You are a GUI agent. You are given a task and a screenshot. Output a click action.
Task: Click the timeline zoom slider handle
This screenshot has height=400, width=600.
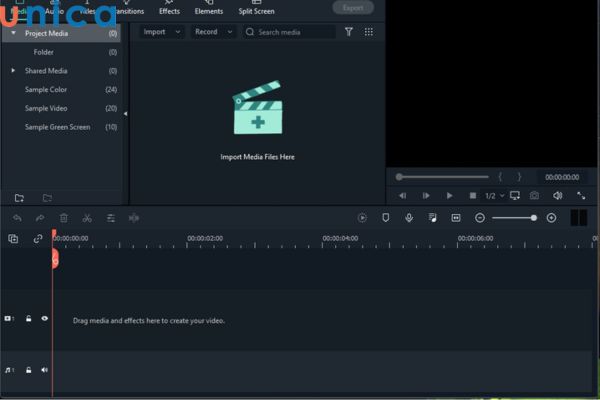click(534, 218)
